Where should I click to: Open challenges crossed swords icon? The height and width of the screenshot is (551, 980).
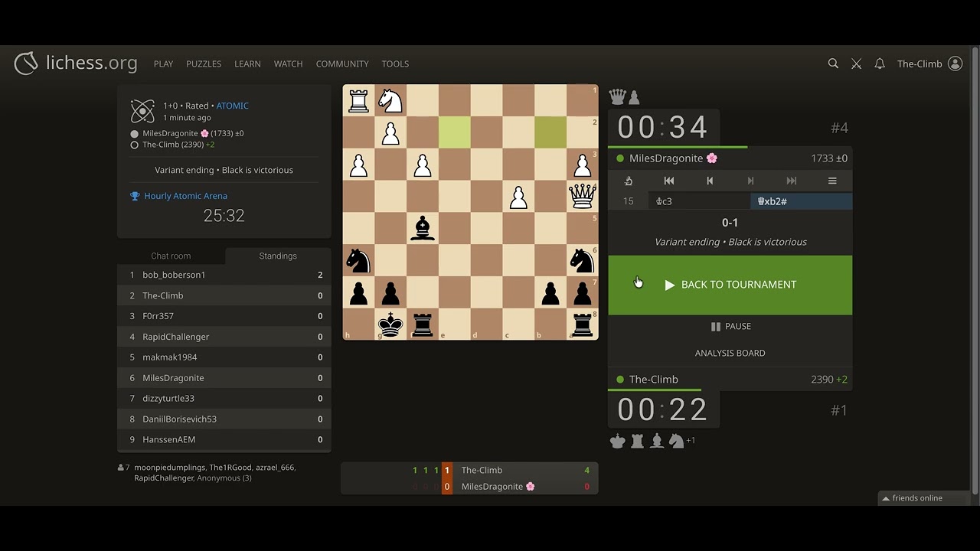click(x=857, y=64)
